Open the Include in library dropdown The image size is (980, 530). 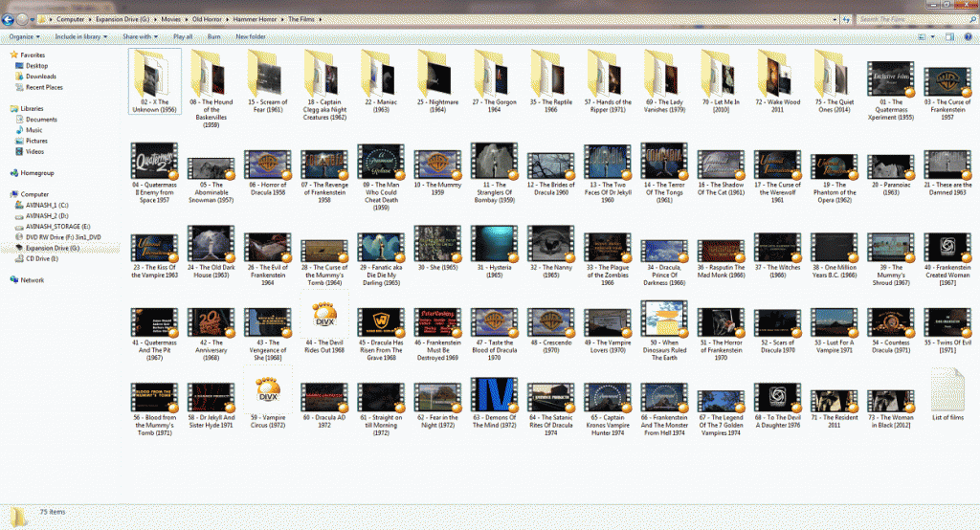pos(80,36)
